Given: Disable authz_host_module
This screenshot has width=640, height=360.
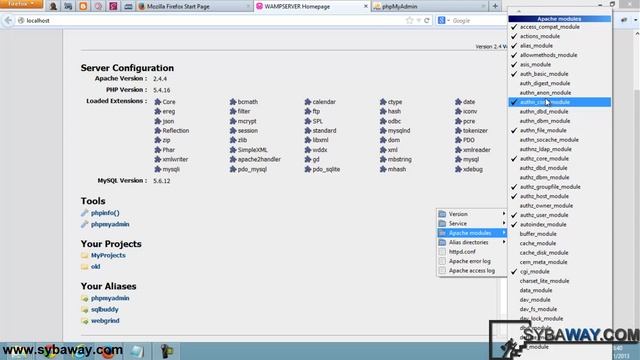Looking at the screenshot, I should 559,196.
